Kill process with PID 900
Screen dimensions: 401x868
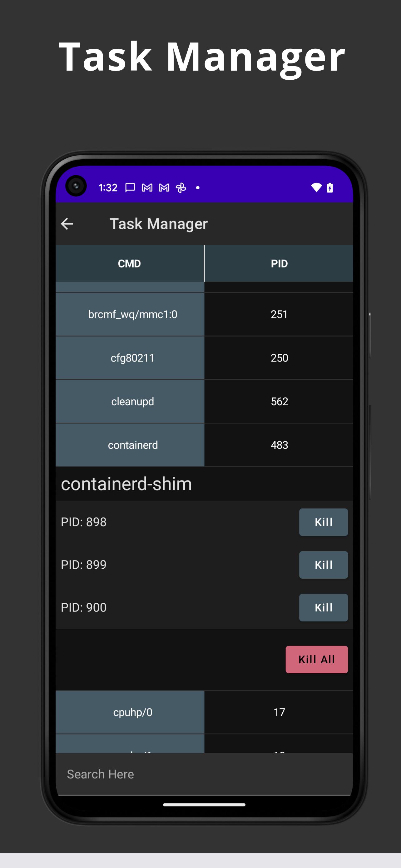pyautogui.click(x=323, y=607)
